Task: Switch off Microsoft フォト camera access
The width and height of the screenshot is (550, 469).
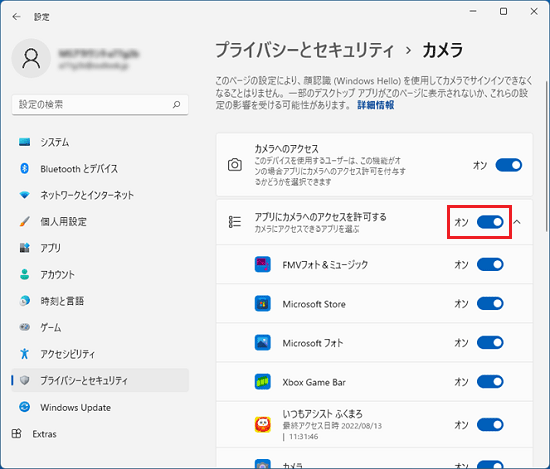Action: tap(490, 343)
